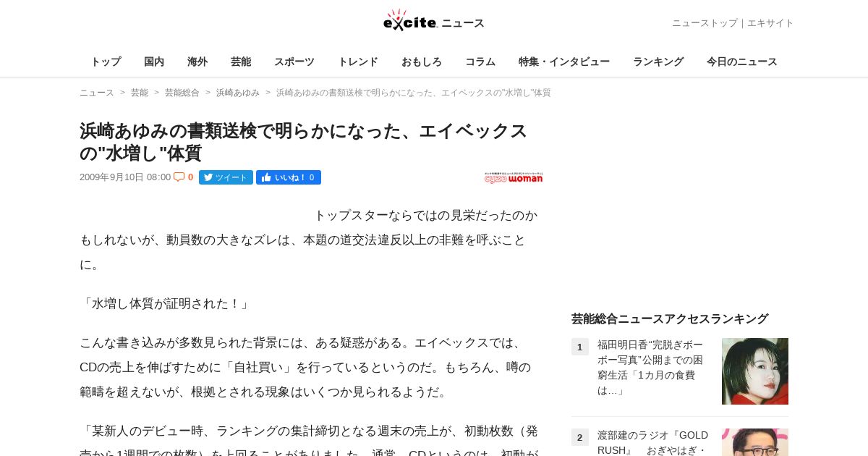Open the 海外 news section

tap(197, 62)
